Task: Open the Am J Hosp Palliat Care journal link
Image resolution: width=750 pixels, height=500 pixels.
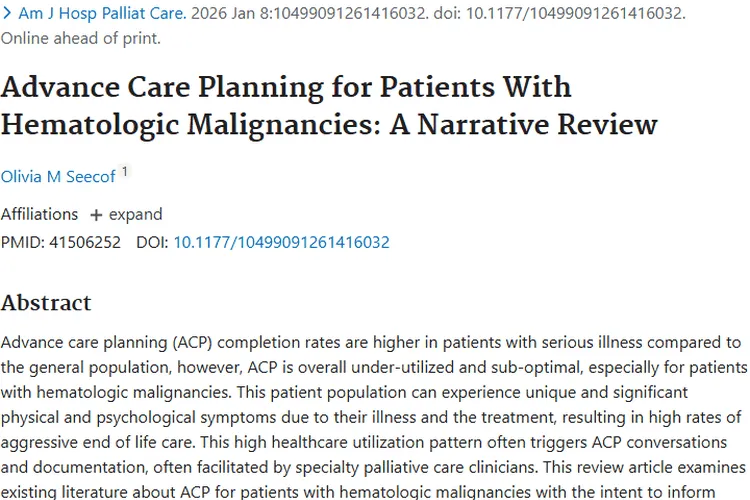Action: (x=102, y=14)
